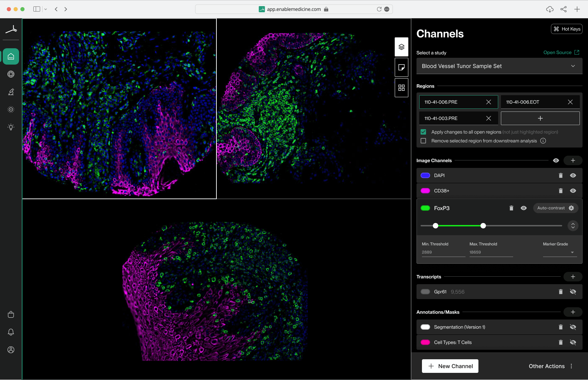This screenshot has height=380, width=588.
Task: Open the Safari sidebar dropdown chevron
Action: coord(46,9)
